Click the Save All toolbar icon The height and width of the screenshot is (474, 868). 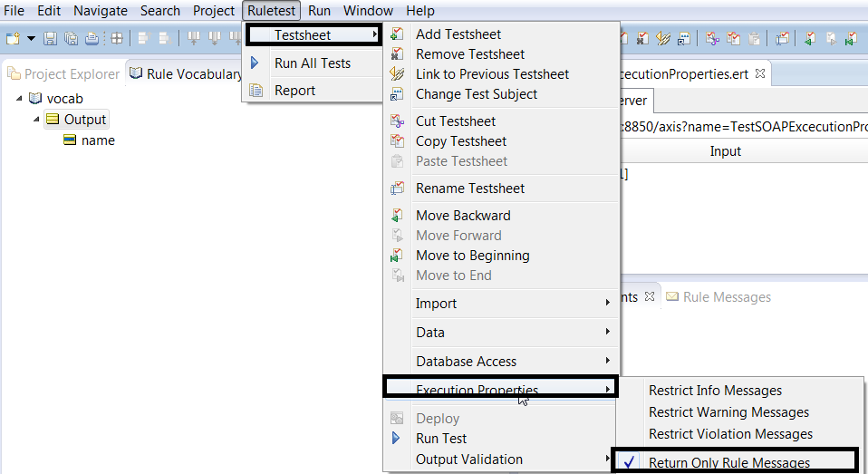click(x=71, y=38)
